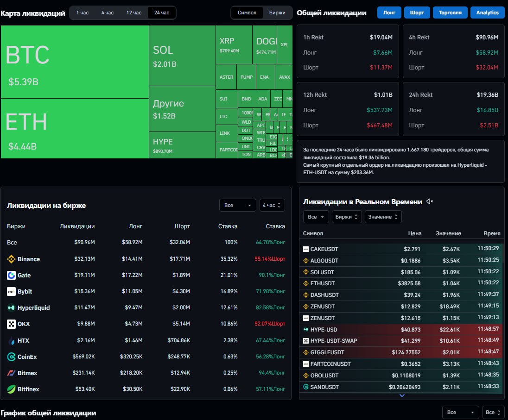The height and width of the screenshot is (420, 508).
Task: Select the 24 час heatmap timeframe
Action: coord(162,13)
